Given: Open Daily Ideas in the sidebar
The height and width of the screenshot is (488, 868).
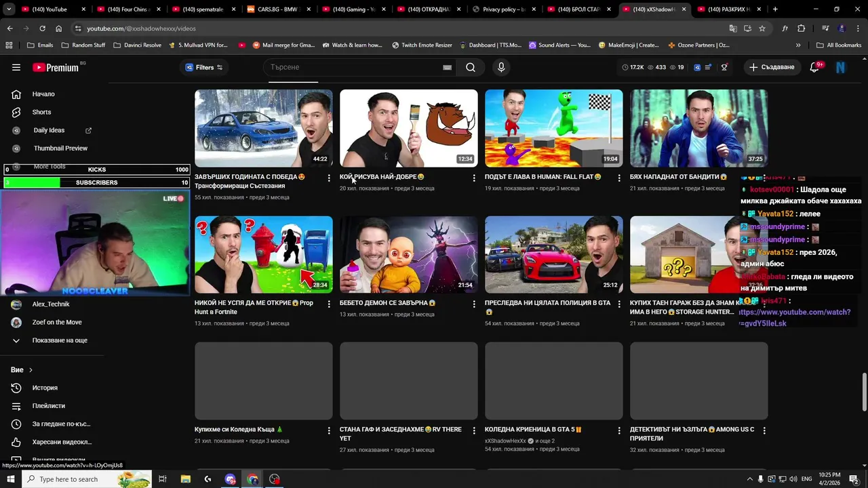Looking at the screenshot, I should click(49, 130).
